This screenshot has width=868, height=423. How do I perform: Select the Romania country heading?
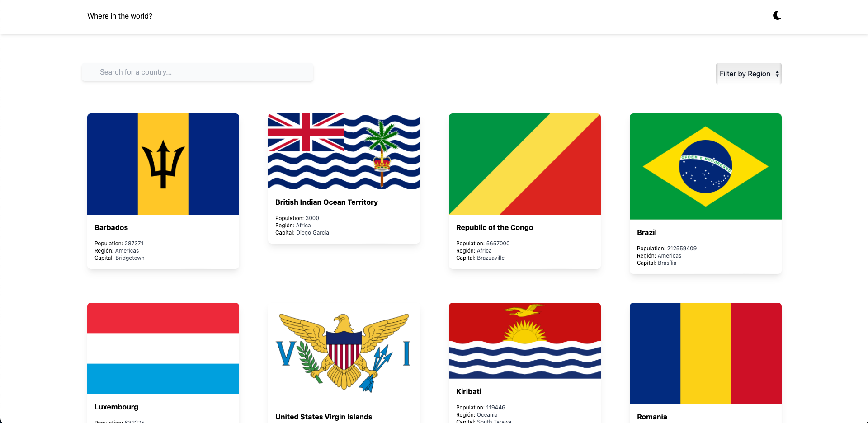(x=652, y=417)
